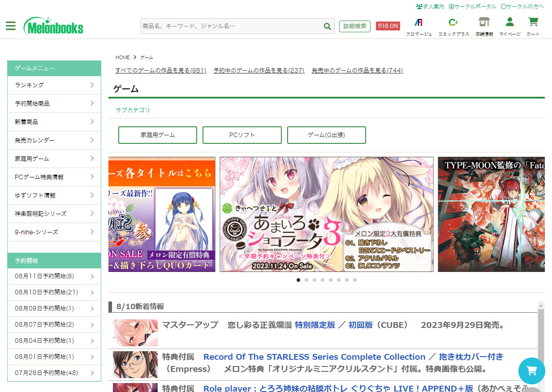This screenshot has width=552, height=392.
Task: Select the first carousel dot
Action: (298, 280)
